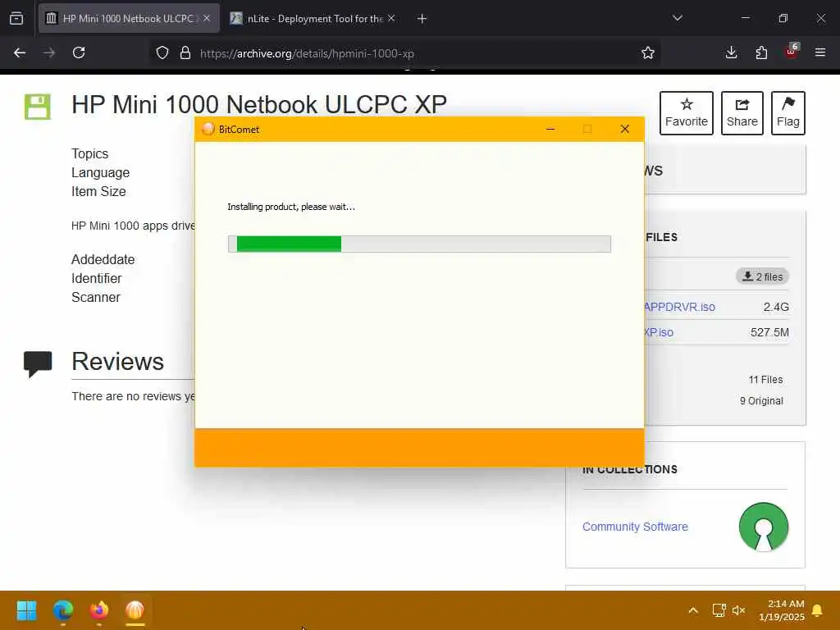Screen dimensions: 840x630
Task: Switch to Firefox on the taskbar
Action: click(99, 610)
